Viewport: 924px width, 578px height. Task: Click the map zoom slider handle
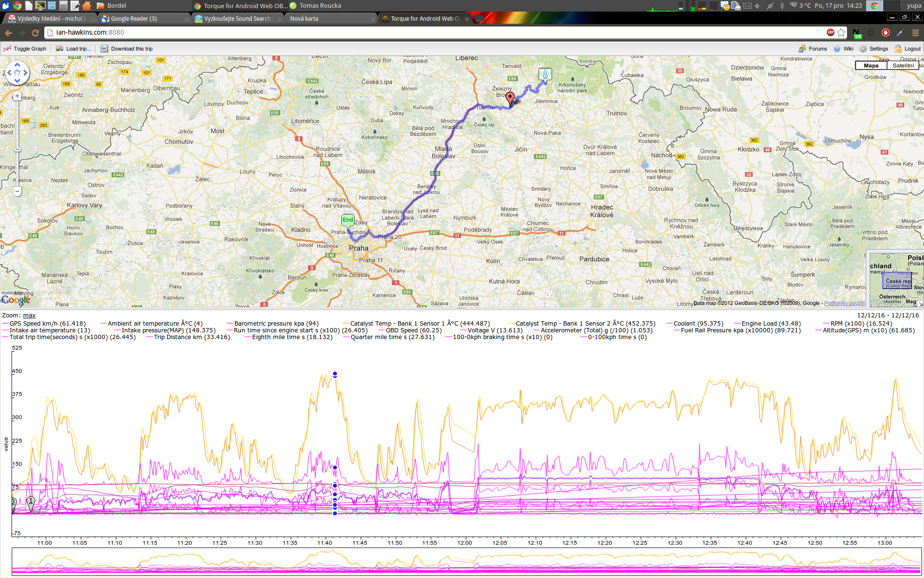(x=17, y=149)
